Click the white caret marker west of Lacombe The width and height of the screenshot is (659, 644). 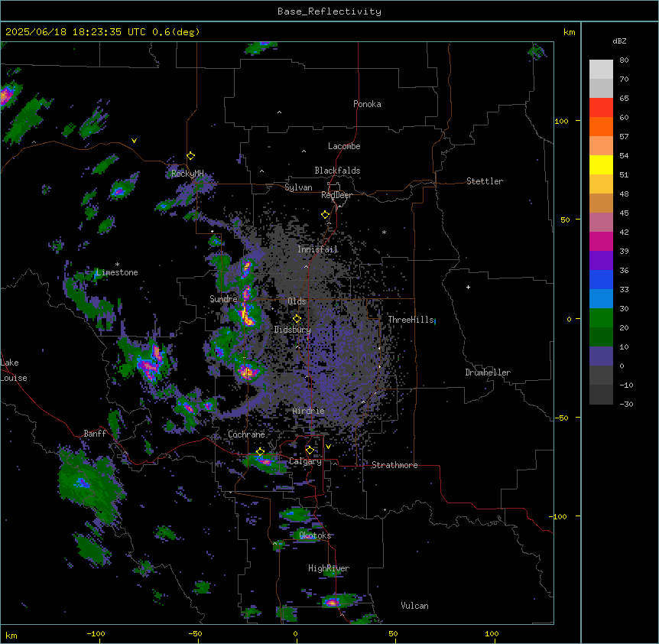pos(304,151)
